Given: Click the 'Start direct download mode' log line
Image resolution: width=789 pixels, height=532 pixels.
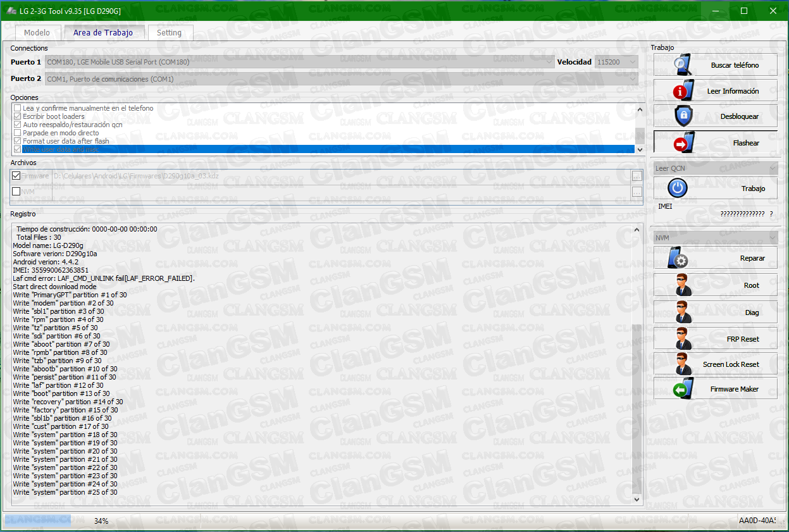Looking at the screenshot, I should (x=54, y=287).
